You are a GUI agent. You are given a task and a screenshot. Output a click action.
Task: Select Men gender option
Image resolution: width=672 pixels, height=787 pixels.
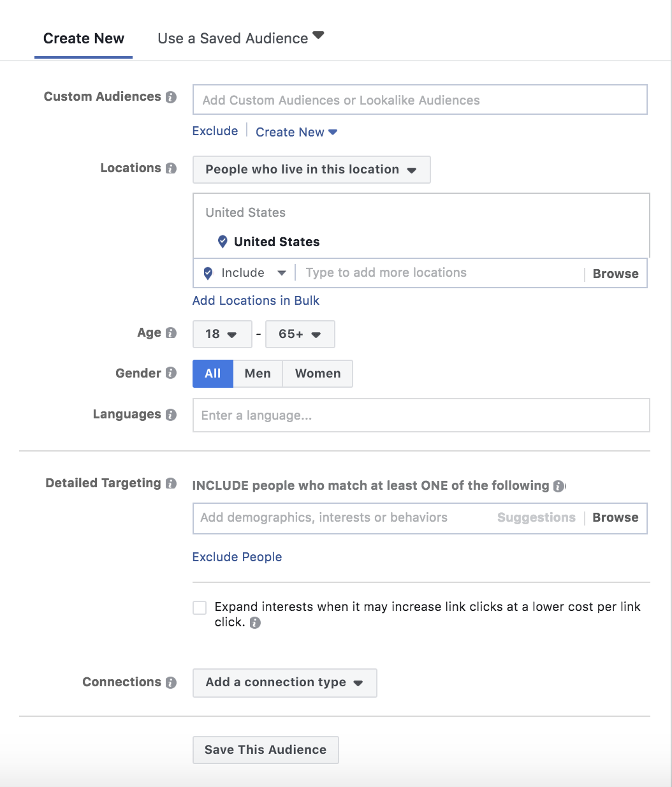[258, 374]
